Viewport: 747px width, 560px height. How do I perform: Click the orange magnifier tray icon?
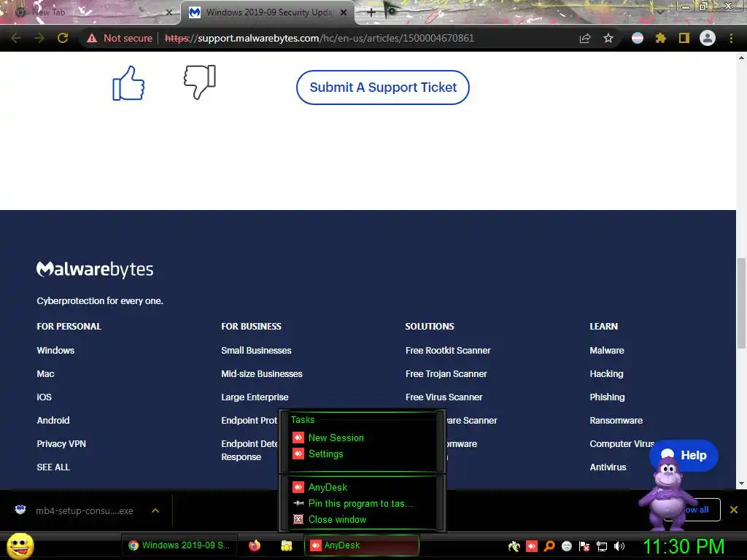click(x=549, y=546)
